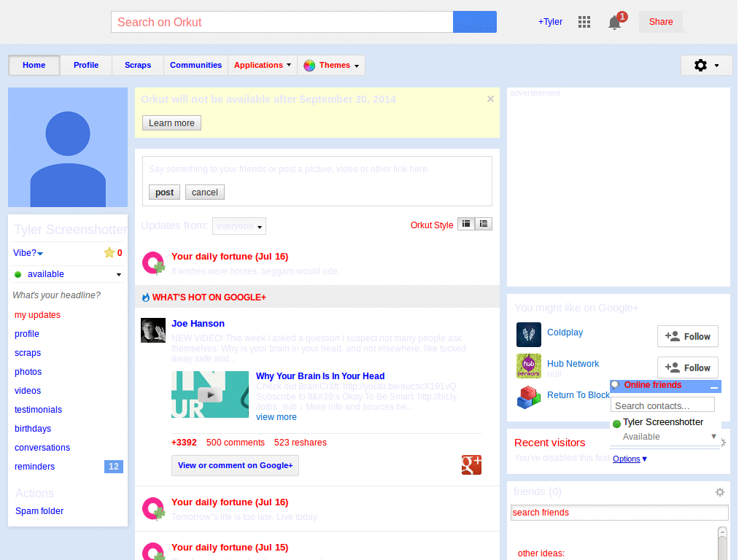Open Joe Hanson's avatar thumbnail

pos(153,330)
